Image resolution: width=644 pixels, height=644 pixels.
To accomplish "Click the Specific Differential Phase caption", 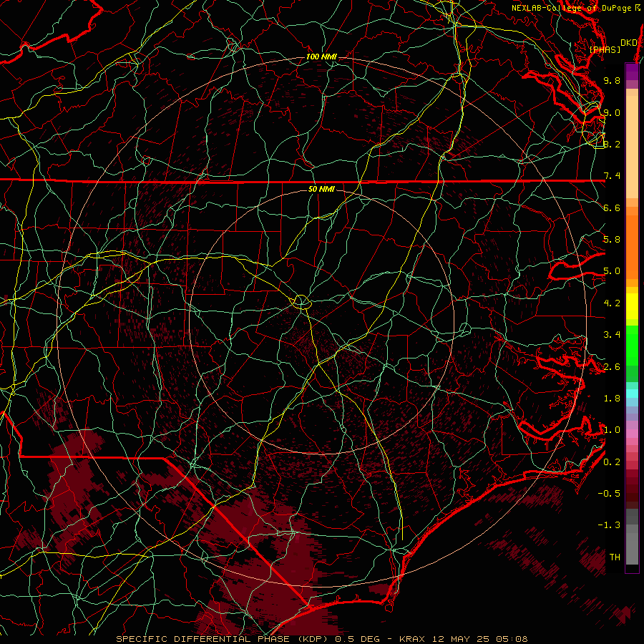I will pos(321,639).
